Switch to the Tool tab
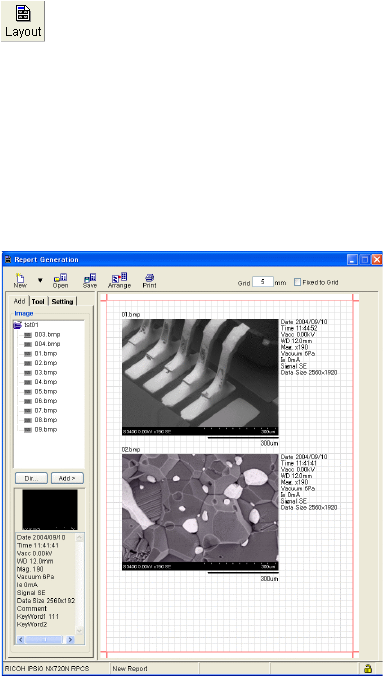 38,302
